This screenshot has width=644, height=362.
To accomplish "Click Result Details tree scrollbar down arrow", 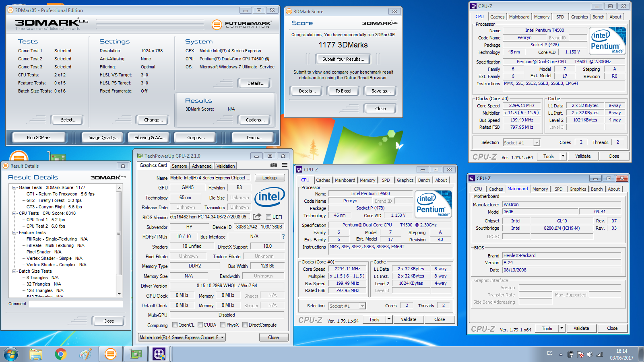I will pos(119,294).
